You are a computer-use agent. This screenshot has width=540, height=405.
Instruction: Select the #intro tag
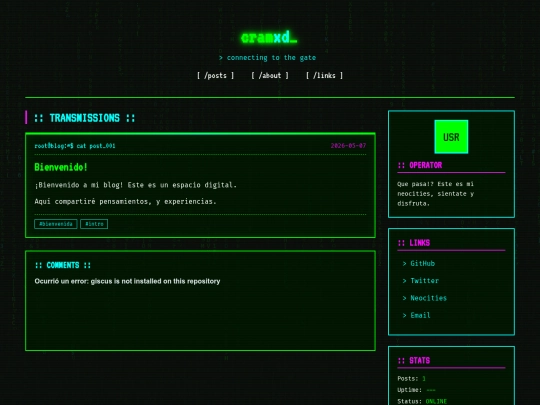coord(94,224)
